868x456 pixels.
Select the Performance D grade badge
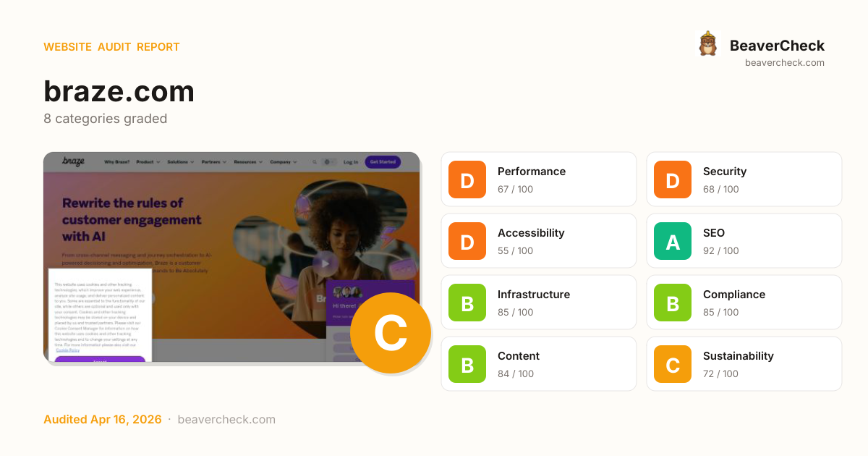467,180
